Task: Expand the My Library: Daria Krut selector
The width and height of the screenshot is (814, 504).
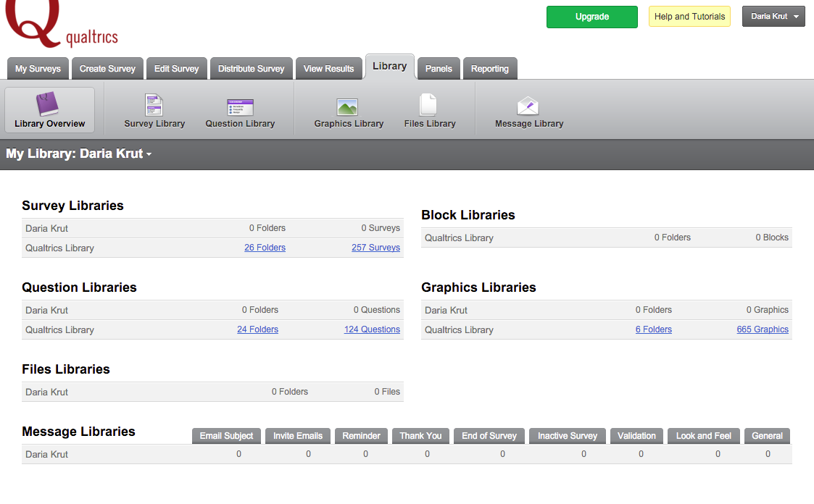Action: [78, 154]
